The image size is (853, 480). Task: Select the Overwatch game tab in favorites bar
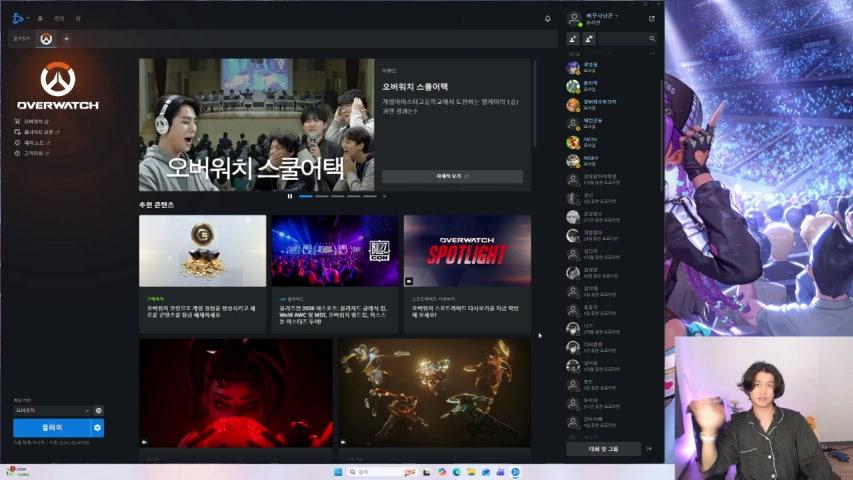[46, 39]
